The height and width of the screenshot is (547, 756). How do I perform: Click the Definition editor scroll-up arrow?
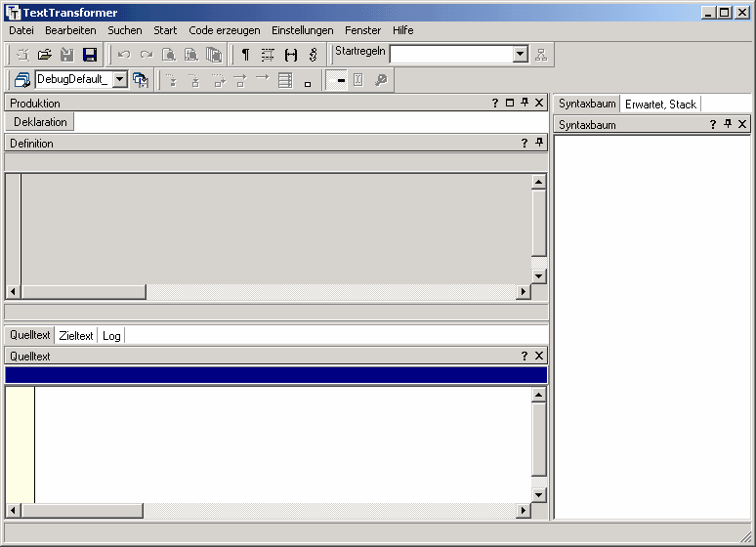pos(538,182)
